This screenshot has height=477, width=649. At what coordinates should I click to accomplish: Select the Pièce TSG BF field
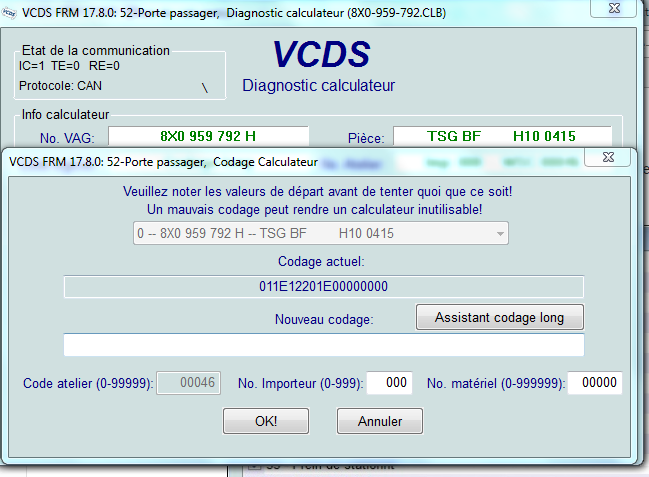point(502,136)
